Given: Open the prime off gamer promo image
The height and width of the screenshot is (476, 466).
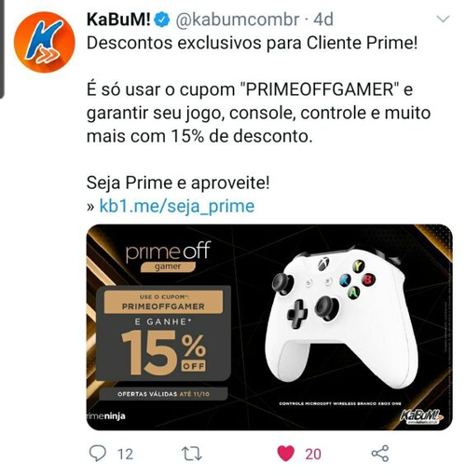Looking at the screenshot, I should [269, 327].
